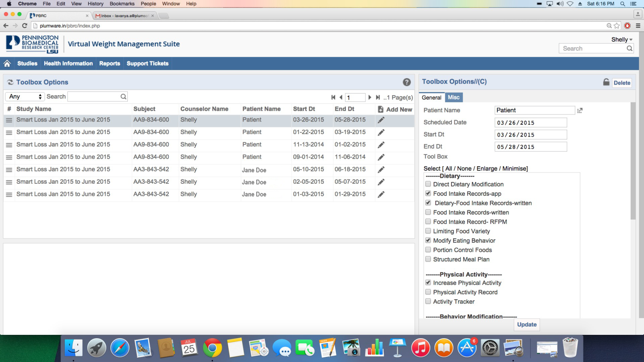Jump to first page arrow icon
The image size is (644, 362).
[333, 97]
